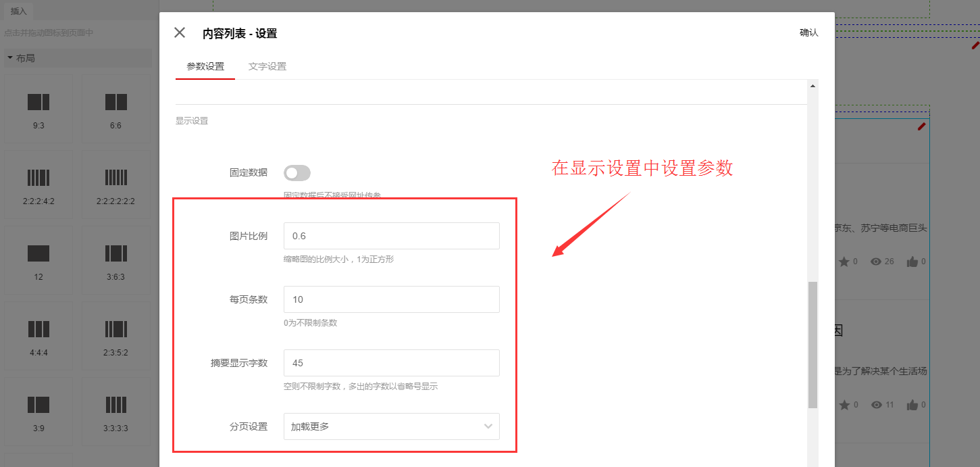Click the 3:9 layout icon
Viewport: 980px width, 467px height.
pos(38,405)
